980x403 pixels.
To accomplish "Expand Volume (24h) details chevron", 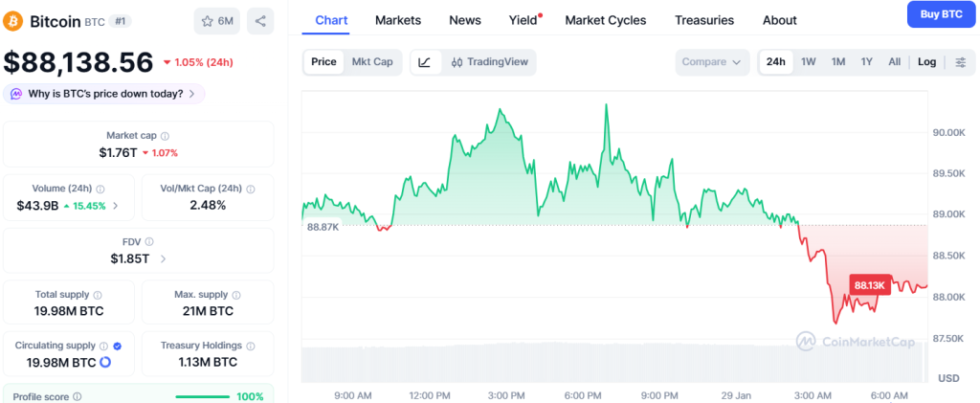I will (x=116, y=206).
